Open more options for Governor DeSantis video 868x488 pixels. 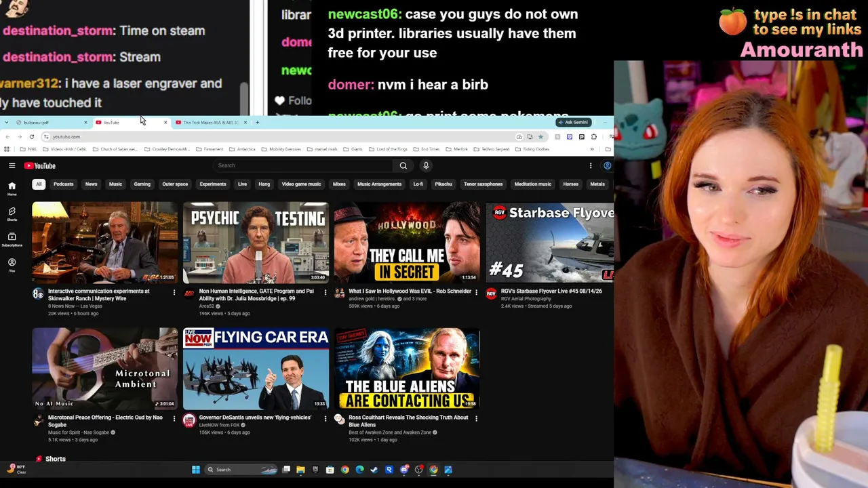click(325, 418)
